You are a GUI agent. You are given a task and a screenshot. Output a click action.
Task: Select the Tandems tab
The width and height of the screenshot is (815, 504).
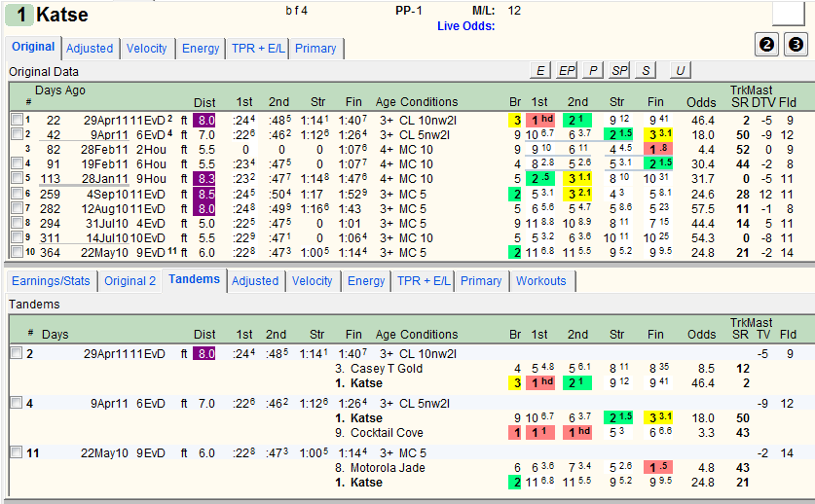click(x=195, y=279)
